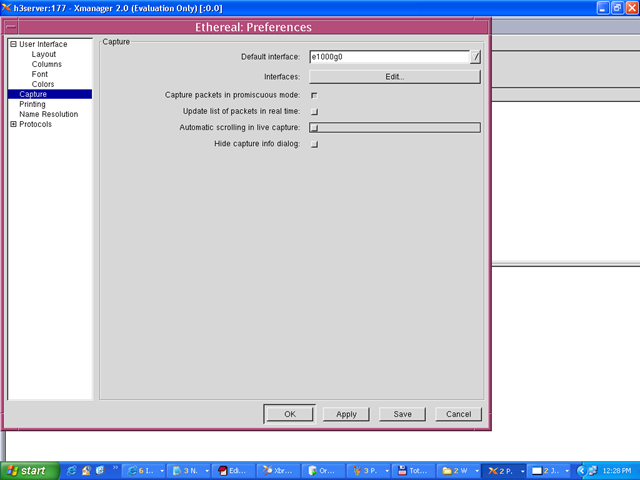The width and height of the screenshot is (640, 480).
Task: Expand hidden system tray icons arrow
Action: pyautogui.click(x=581, y=471)
